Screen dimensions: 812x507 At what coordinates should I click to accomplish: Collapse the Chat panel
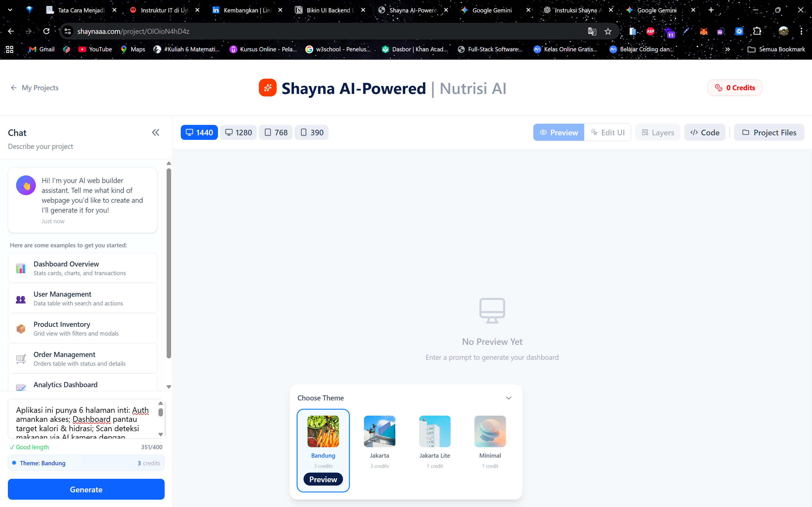tap(155, 132)
